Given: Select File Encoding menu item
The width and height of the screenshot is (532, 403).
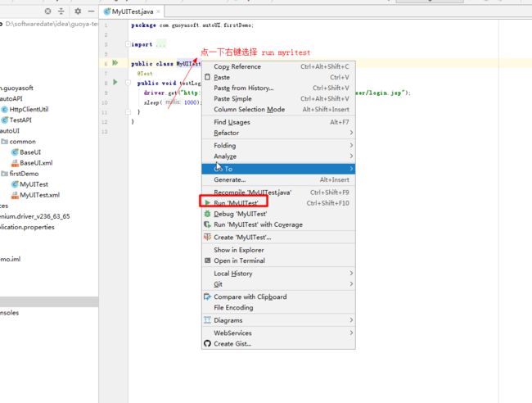Looking at the screenshot, I should (x=278, y=308).
